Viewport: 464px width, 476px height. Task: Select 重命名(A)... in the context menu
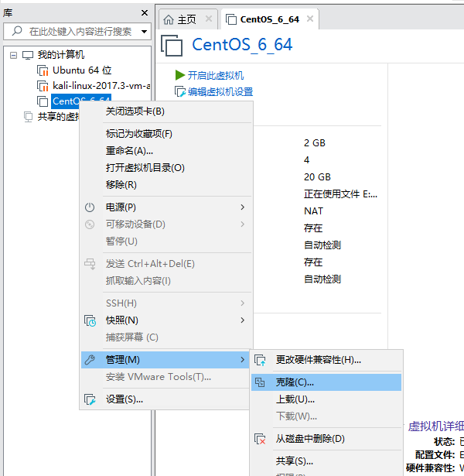[166, 151]
